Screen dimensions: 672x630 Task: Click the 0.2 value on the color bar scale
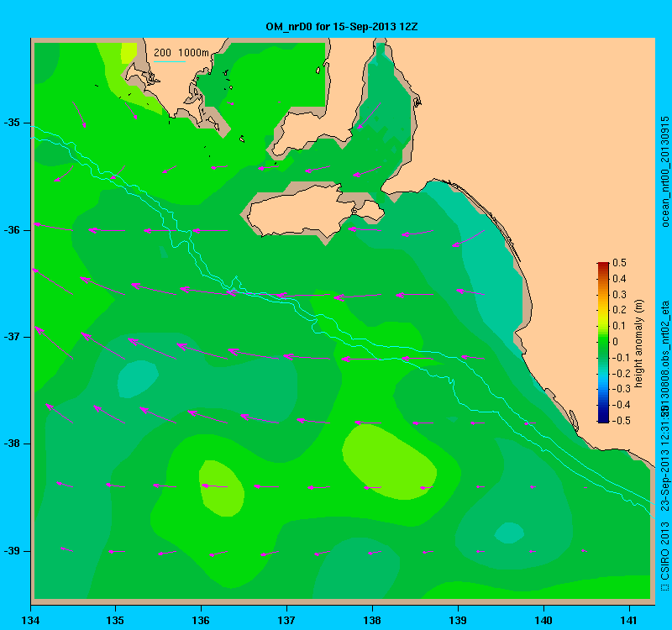tap(619, 310)
